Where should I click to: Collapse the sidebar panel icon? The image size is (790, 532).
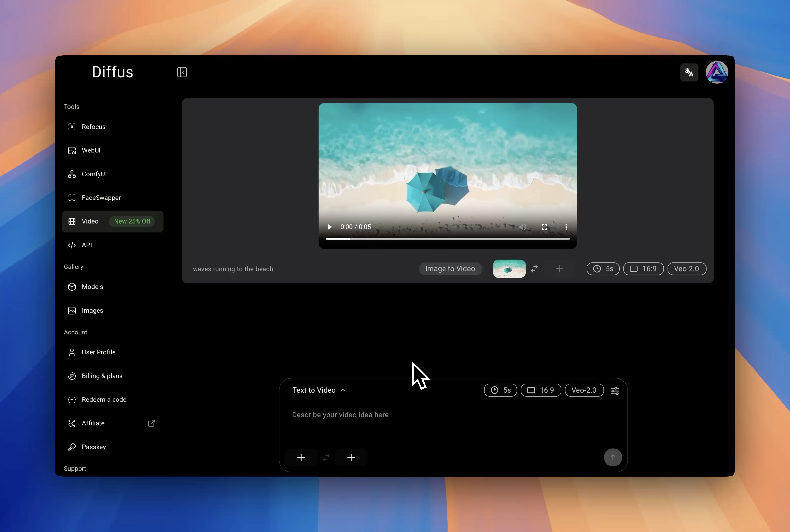click(x=182, y=72)
